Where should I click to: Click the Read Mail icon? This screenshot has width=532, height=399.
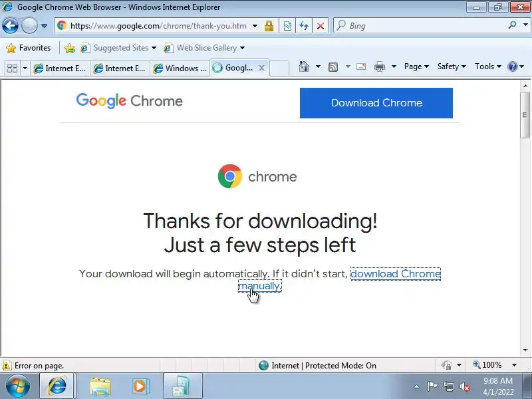pos(361,66)
